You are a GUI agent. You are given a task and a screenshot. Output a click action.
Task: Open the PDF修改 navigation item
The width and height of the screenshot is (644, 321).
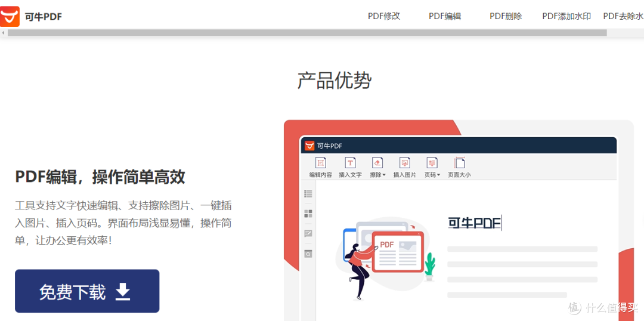tap(383, 17)
